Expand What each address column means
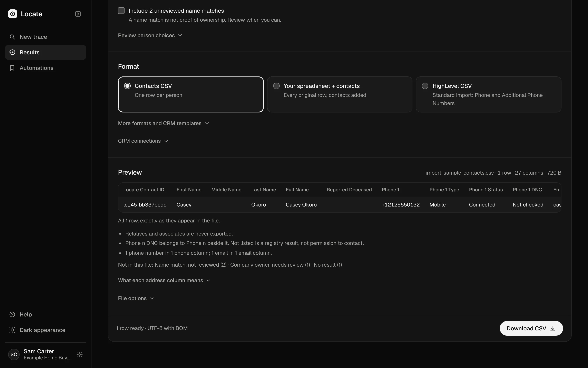The image size is (588, 368). [x=164, y=280]
